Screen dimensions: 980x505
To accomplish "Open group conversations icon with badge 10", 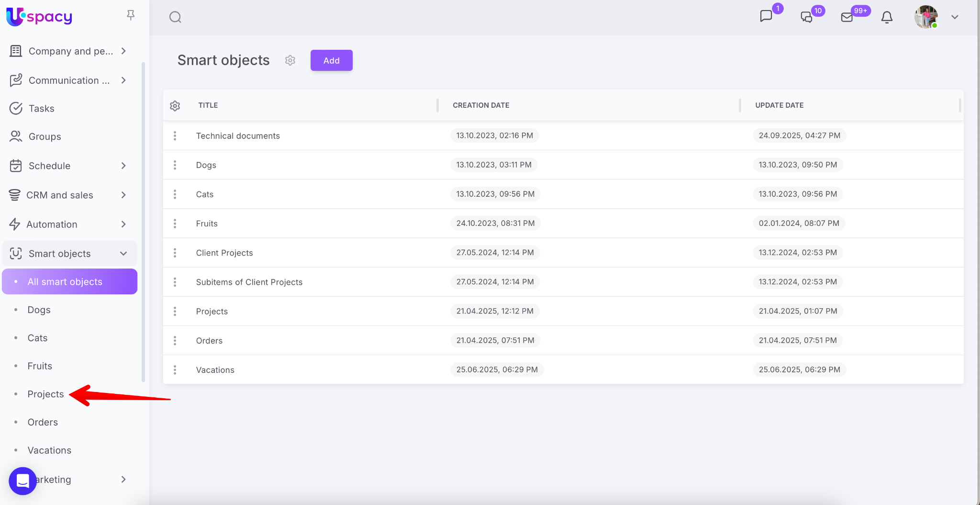I will [807, 17].
